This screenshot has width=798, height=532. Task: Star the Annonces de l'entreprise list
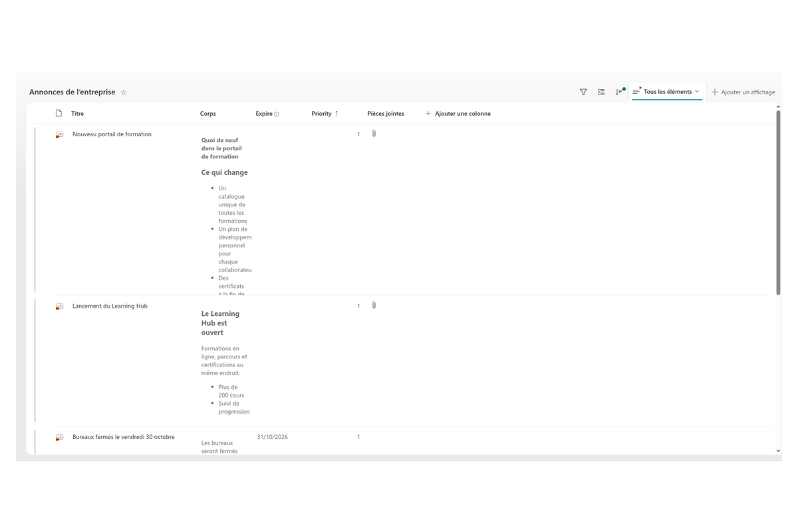124,92
